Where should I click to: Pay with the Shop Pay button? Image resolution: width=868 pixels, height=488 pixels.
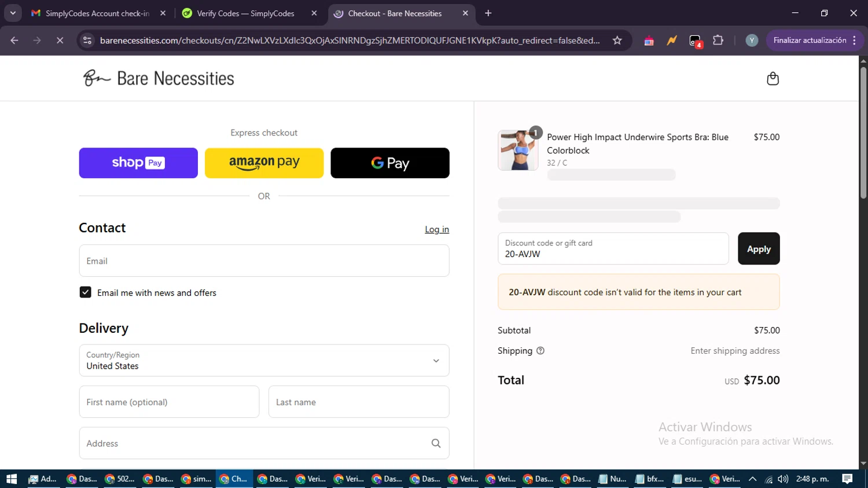pyautogui.click(x=138, y=163)
